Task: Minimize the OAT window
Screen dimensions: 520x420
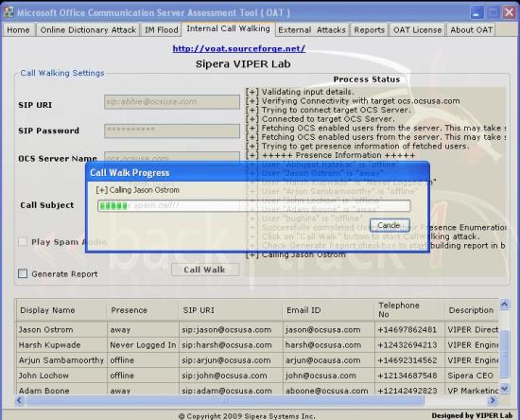Action: [477, 12]
